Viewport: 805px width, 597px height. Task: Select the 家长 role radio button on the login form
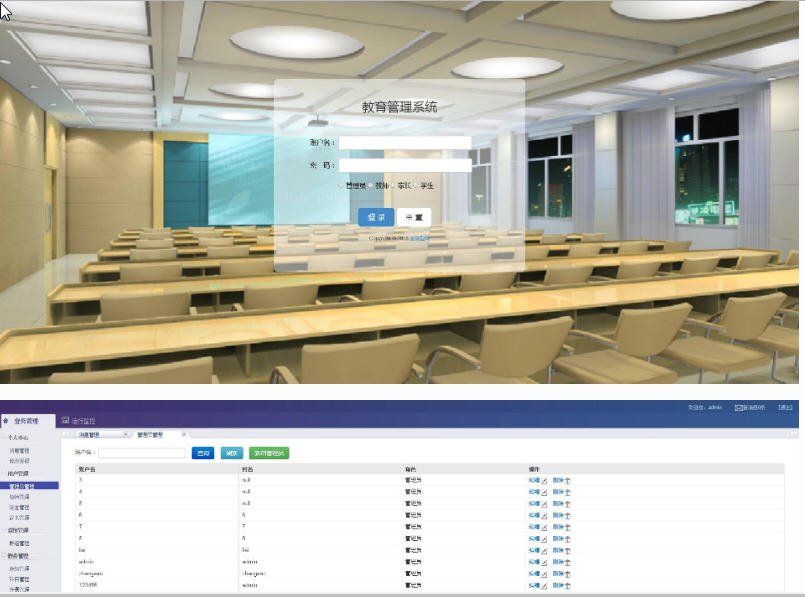[x=393, y=186]
